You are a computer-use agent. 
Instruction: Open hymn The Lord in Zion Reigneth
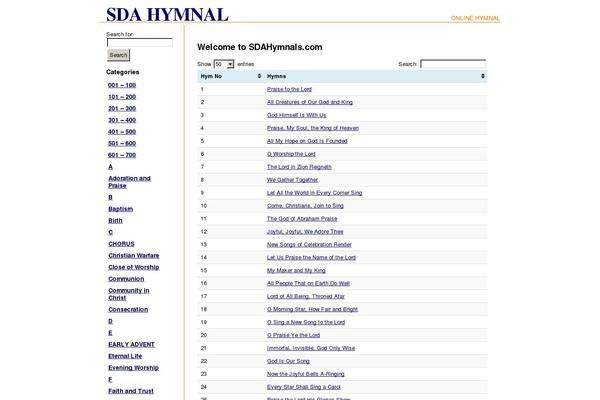coord(299,167)
